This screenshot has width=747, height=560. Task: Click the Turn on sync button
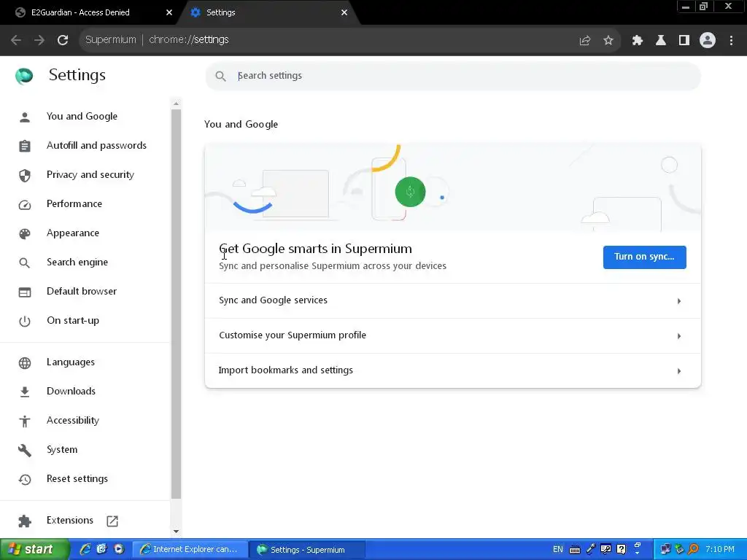(644, 257)
